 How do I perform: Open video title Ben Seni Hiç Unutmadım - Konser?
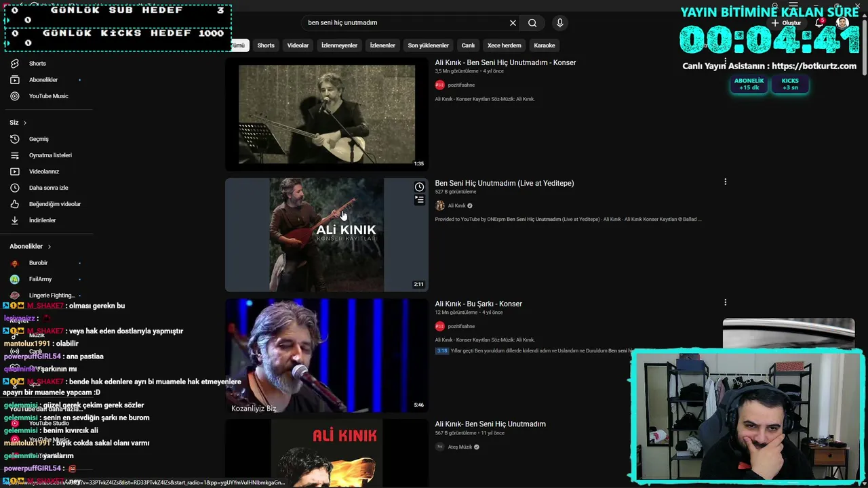pyautogui.click(x=505, y=62)
